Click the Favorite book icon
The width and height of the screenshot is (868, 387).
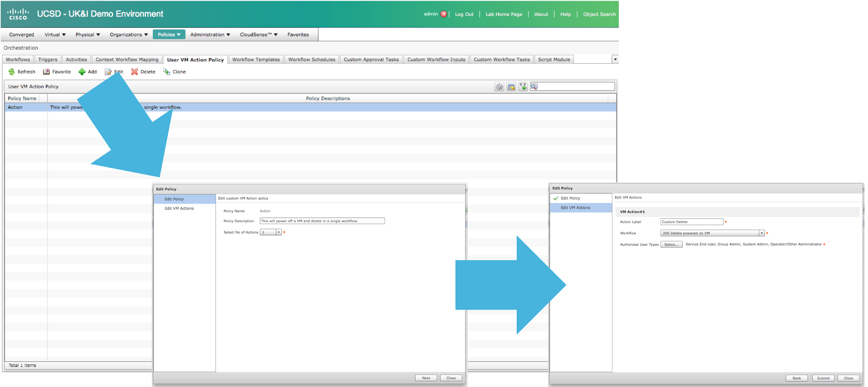click(x=46, y=72)
